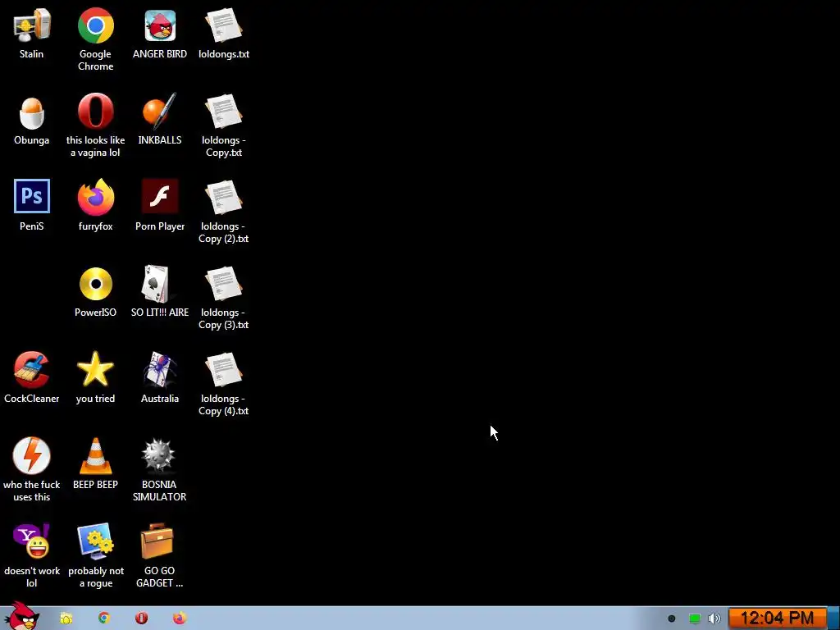The image size is (840, 630).
Task: Launch Firefox from the taskbar
Action: 180,619
